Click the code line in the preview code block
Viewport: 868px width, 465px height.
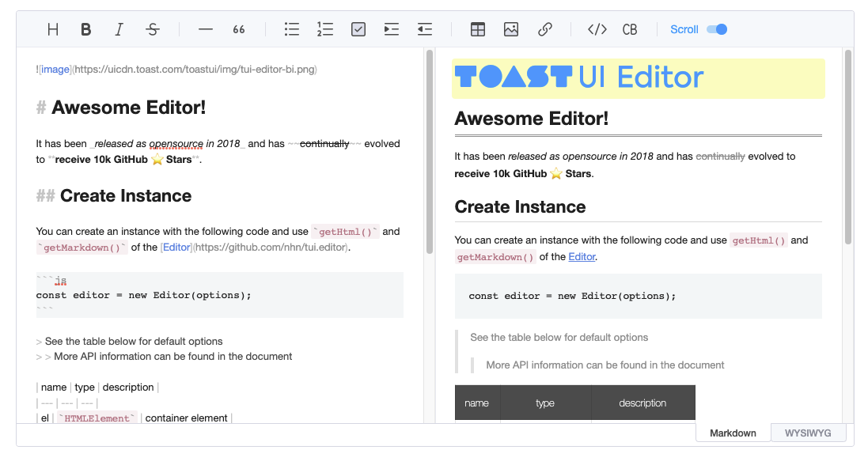(572, 296)
